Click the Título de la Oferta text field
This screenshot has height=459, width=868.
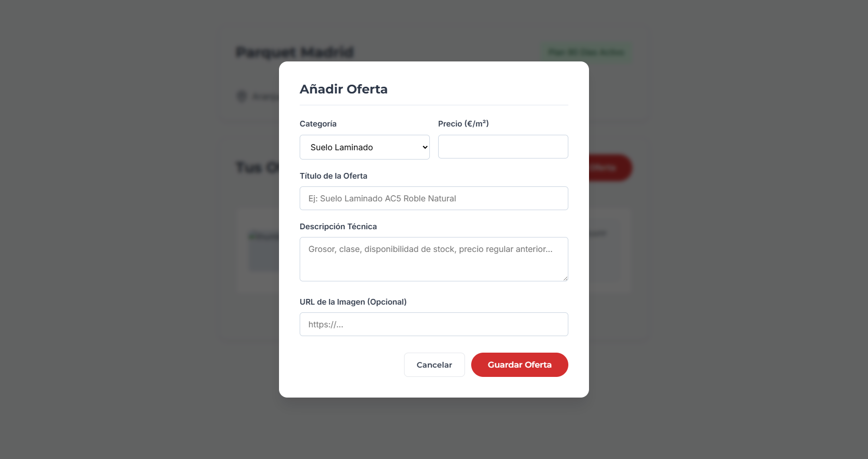pos(433,198)
